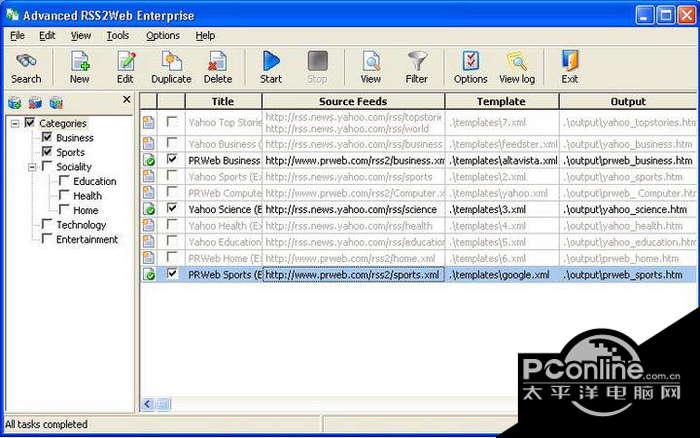Select the sports.xml source feed cell
The width and height of the screenshot is (700, 438).
[353, 275]
